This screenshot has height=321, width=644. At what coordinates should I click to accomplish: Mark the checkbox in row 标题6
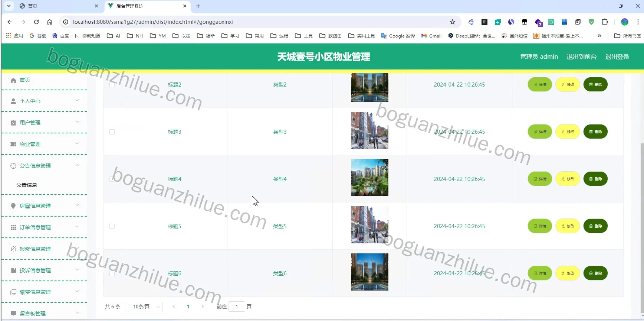(112, 273)
